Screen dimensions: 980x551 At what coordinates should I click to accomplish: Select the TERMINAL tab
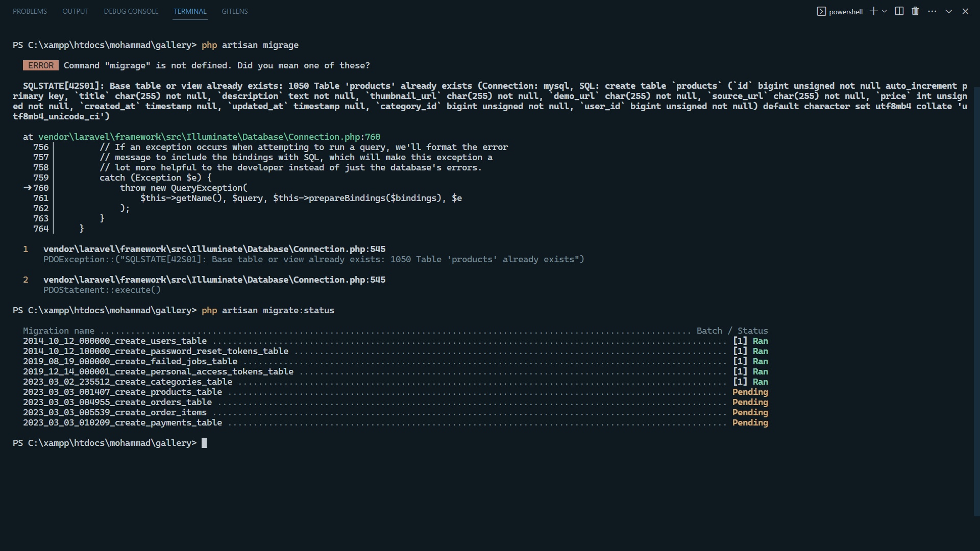point(190,11)
